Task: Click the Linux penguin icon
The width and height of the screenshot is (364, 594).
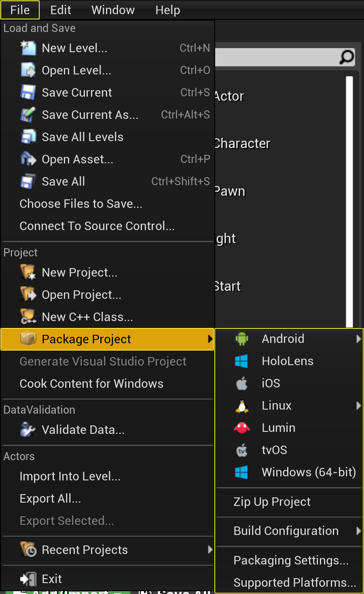Action: pos(241,405)
